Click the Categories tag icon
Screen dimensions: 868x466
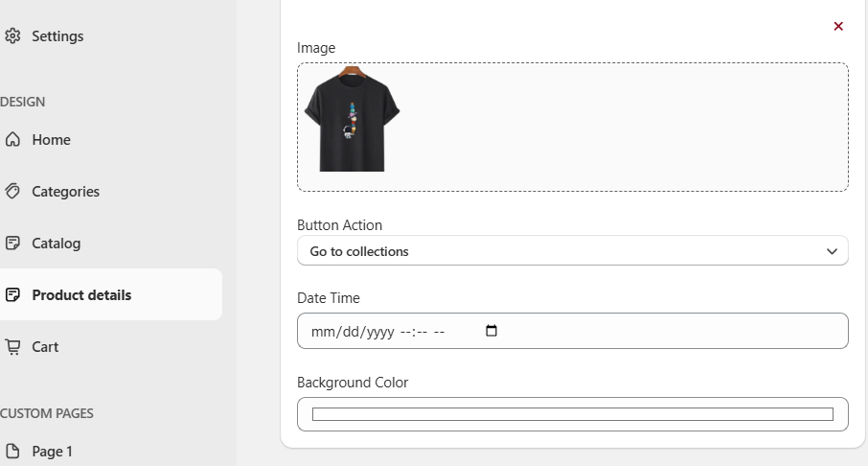12,191
